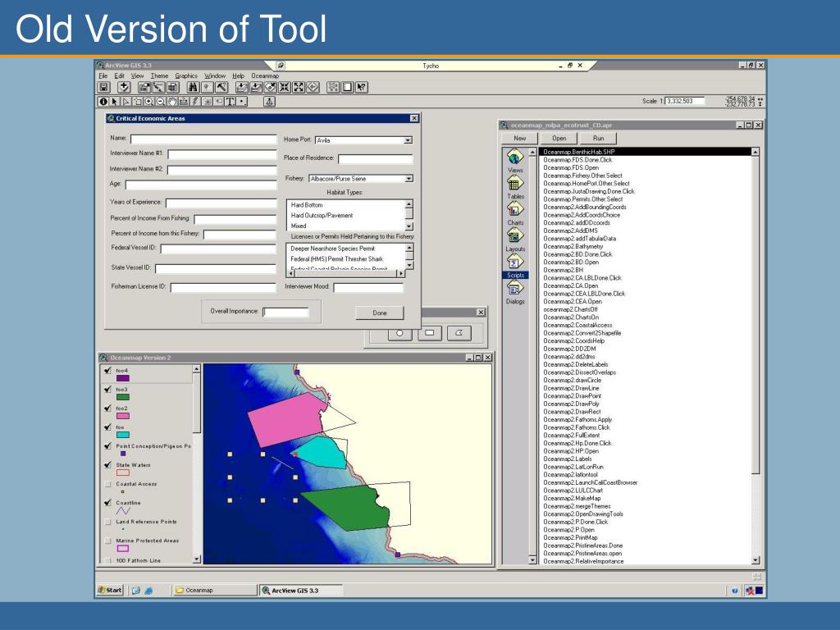840x630 pixels.
Task: Click the context Help arrow-question icon
Action: 362,87
